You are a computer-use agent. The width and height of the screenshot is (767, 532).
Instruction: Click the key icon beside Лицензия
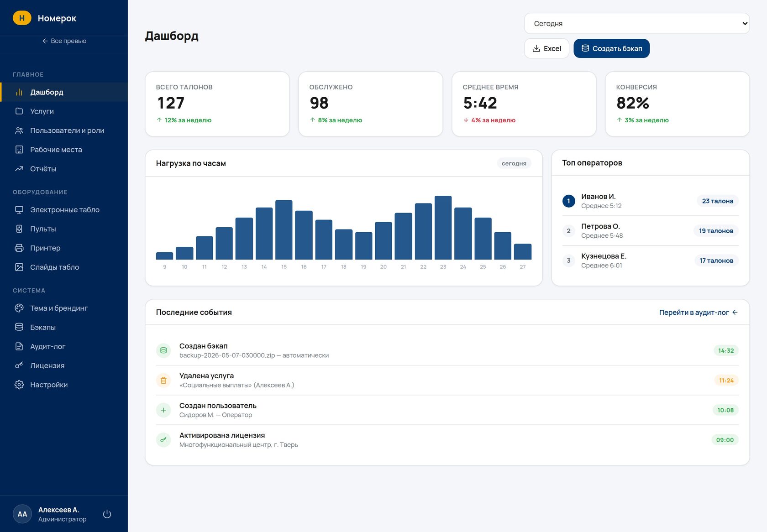[x=19, y=366]
